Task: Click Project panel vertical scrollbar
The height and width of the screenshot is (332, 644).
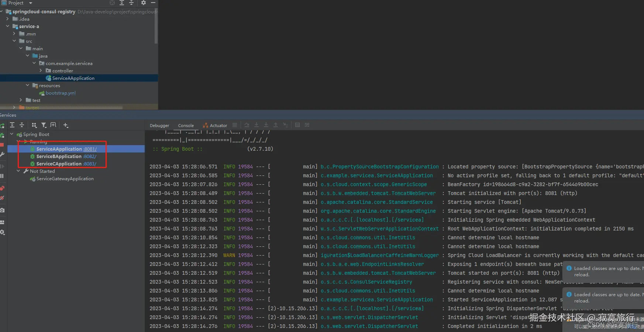Action: 156,26
